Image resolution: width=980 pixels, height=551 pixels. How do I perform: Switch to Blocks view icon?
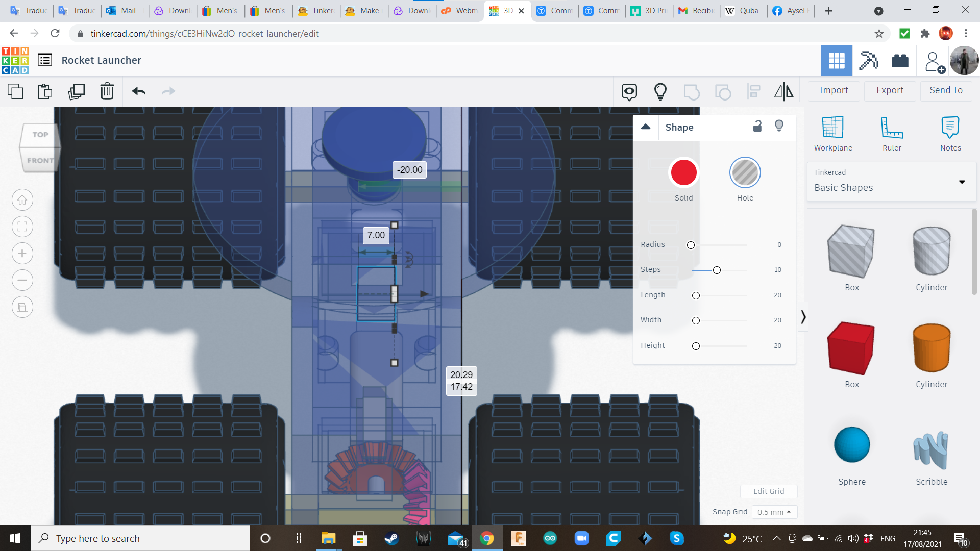point(868,61)
